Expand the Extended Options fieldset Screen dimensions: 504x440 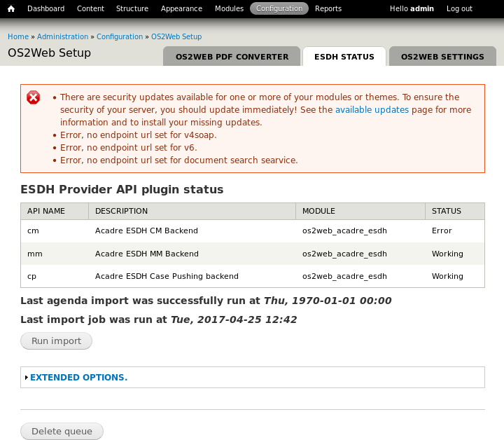[x=78, y=377]
